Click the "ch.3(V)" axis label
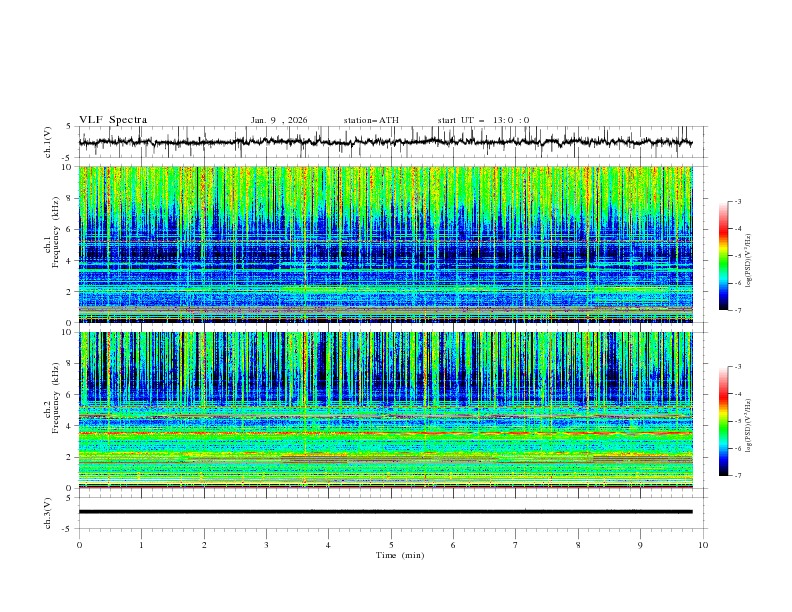This screenshot has width=792, height=612. (x=48, y=513)
